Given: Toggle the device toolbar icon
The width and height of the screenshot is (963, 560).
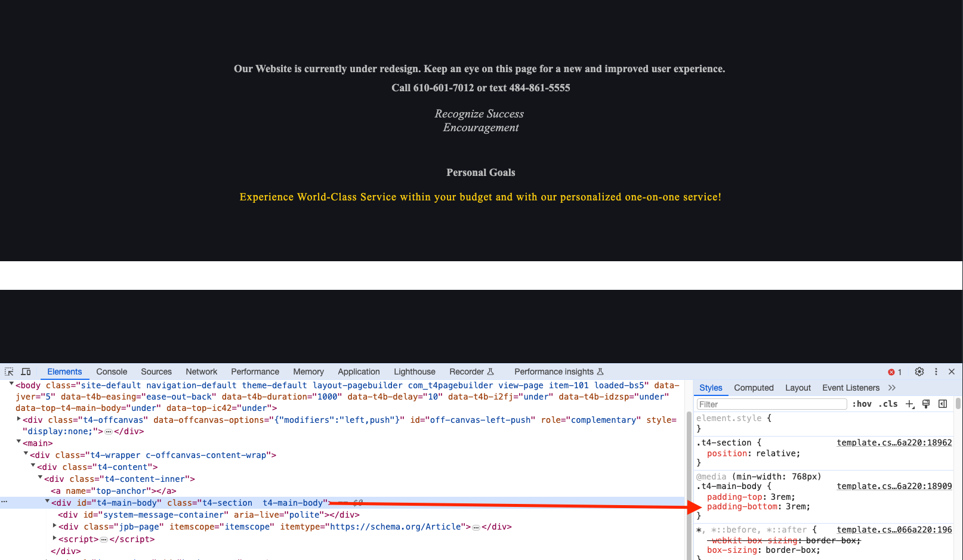Looking at the screenshot, I should pos(26,372).
